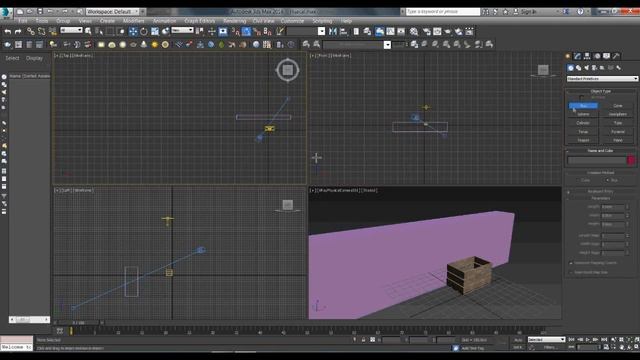Image resolution: width=640 pixels, height=360 pixels.
Task: Switch to the Motion panel tab
Action: [x=597, y=56]
